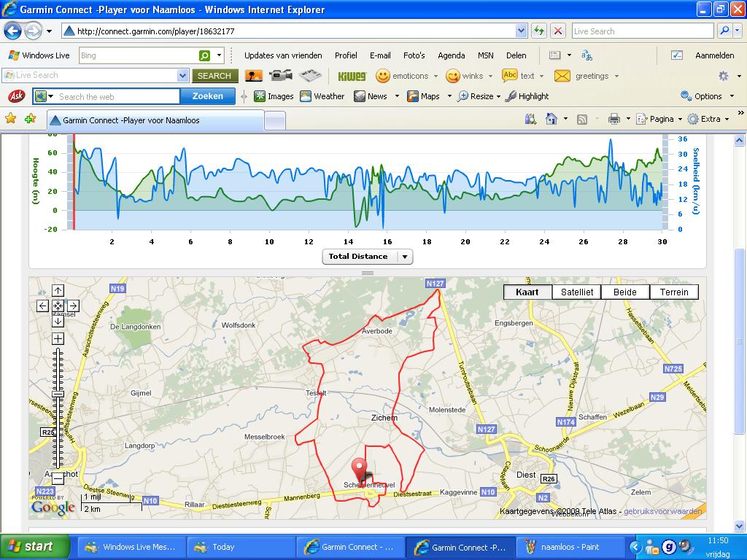Click the Live Search magnifier icon
This screenshot has width=747, height=560.
coord(724,31)
